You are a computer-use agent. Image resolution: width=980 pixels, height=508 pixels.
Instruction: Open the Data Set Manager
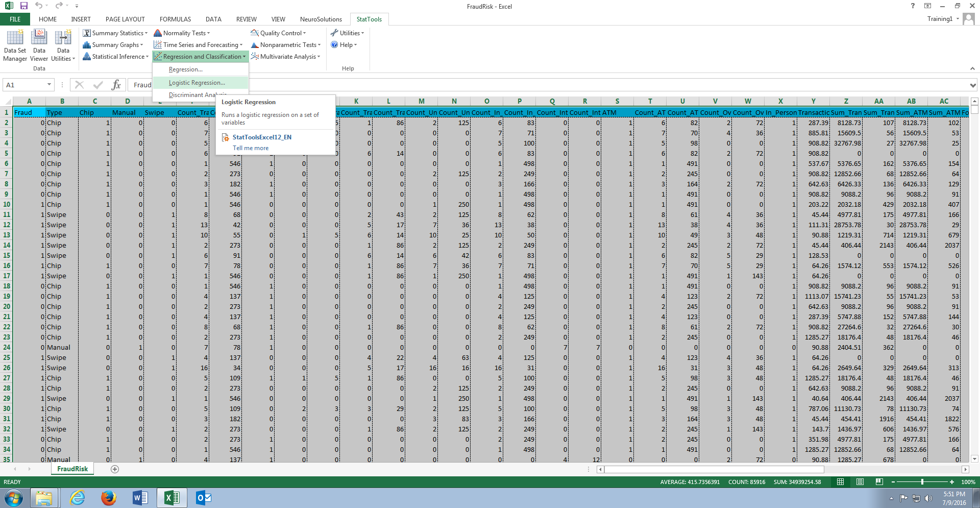[15, 45]
